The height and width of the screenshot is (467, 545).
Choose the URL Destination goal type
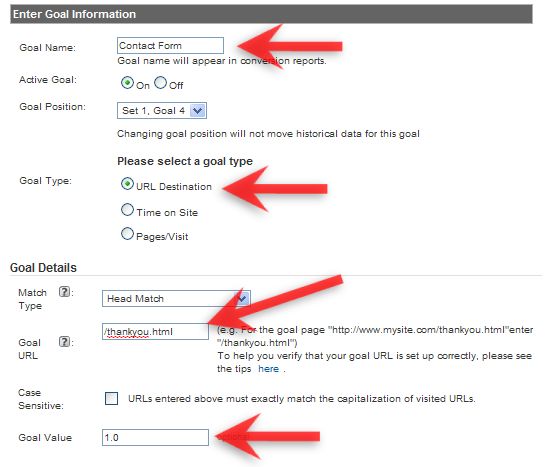point(127,184)
